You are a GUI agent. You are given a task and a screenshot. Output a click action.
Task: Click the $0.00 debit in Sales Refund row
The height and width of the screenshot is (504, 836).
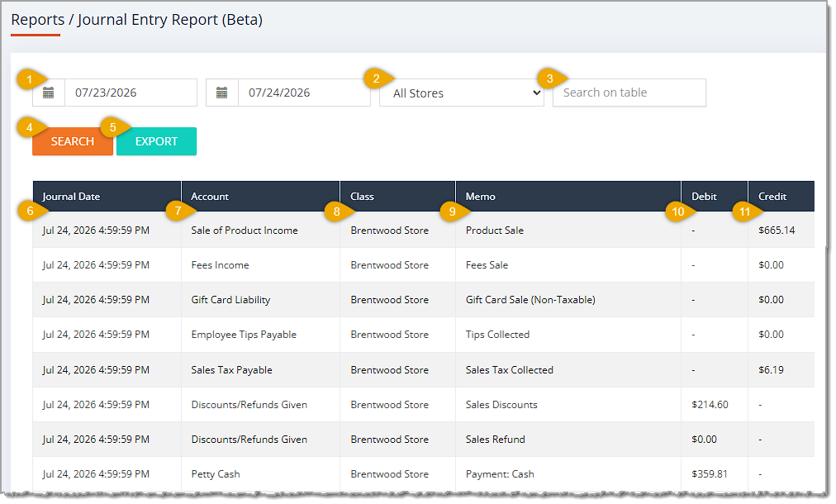[705, 440]
